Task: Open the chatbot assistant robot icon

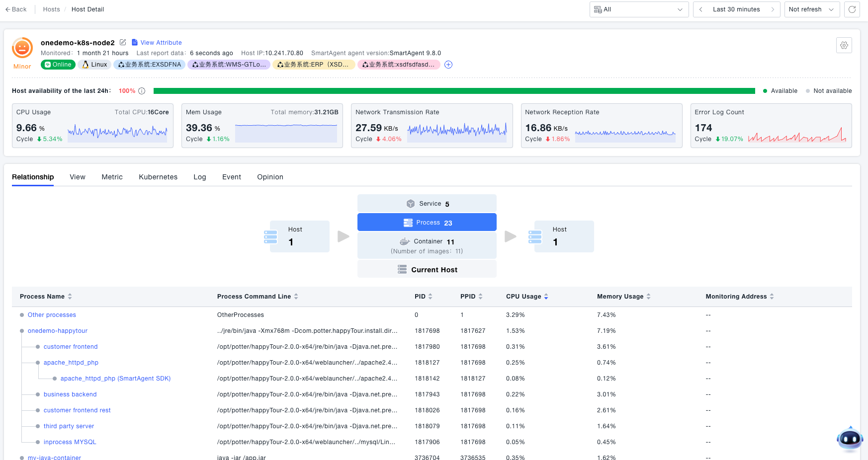Action: point(850,439)
